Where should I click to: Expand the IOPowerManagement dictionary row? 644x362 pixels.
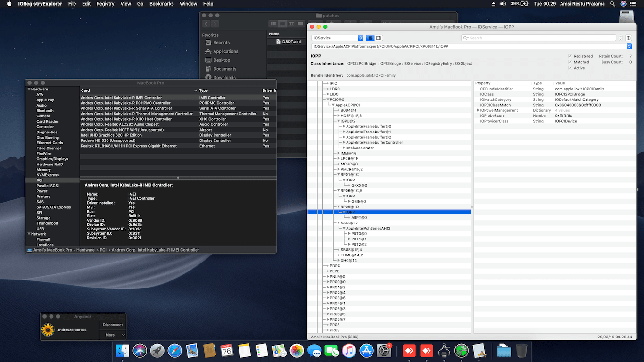(x=478, y=110)
